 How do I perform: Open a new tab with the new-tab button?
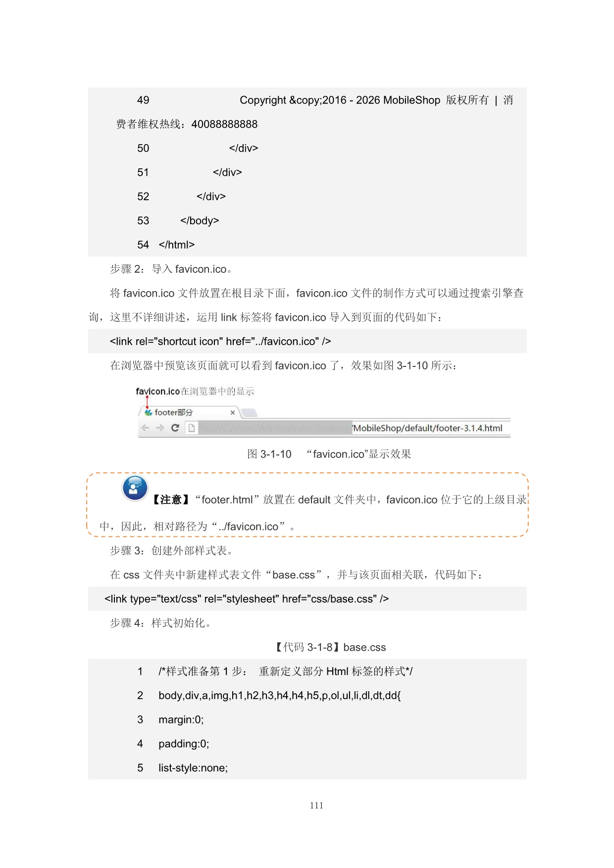click(x=249, y=412)
